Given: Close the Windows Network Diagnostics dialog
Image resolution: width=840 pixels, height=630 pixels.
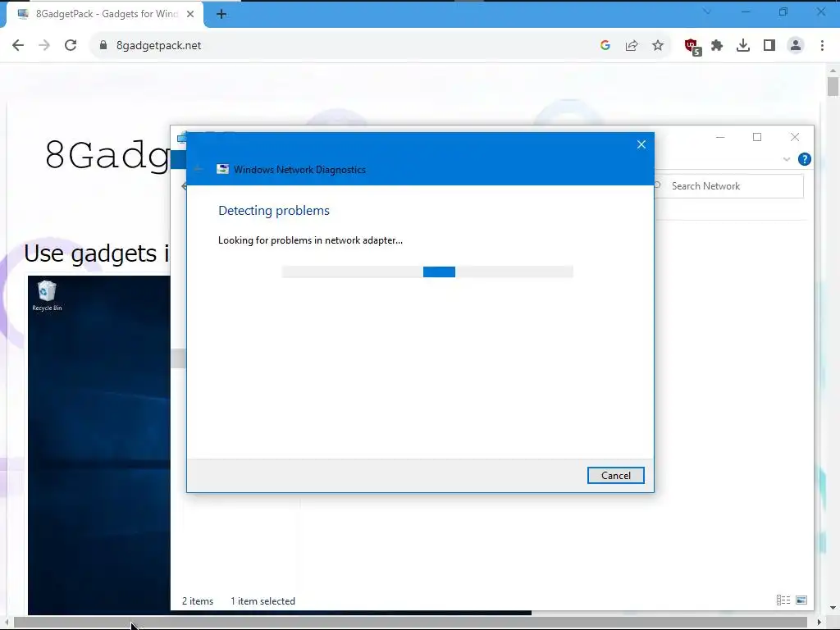Looking at the screenshot, I should click(x=641, y=144).
